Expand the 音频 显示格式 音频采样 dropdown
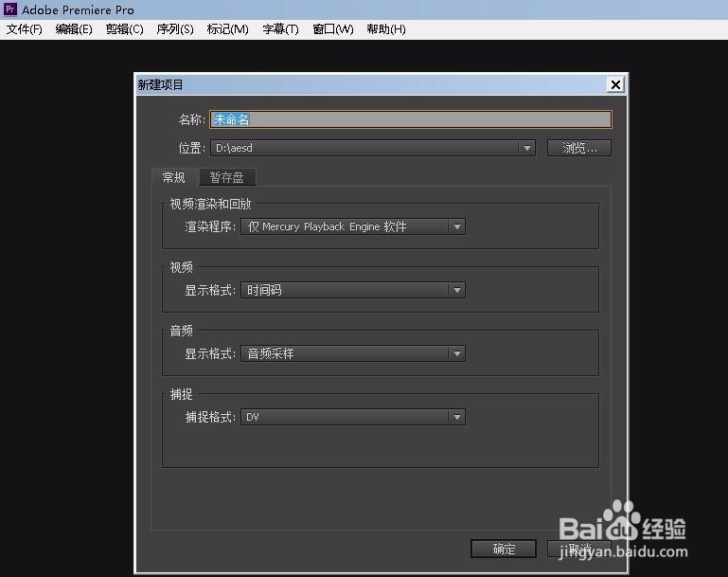The image size is (728, 577). [353, 353]
